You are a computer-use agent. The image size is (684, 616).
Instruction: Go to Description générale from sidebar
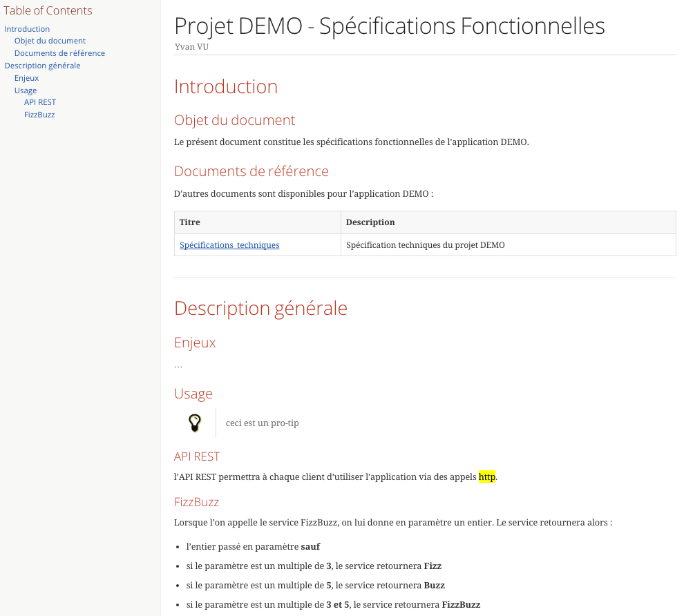point(42,66)
